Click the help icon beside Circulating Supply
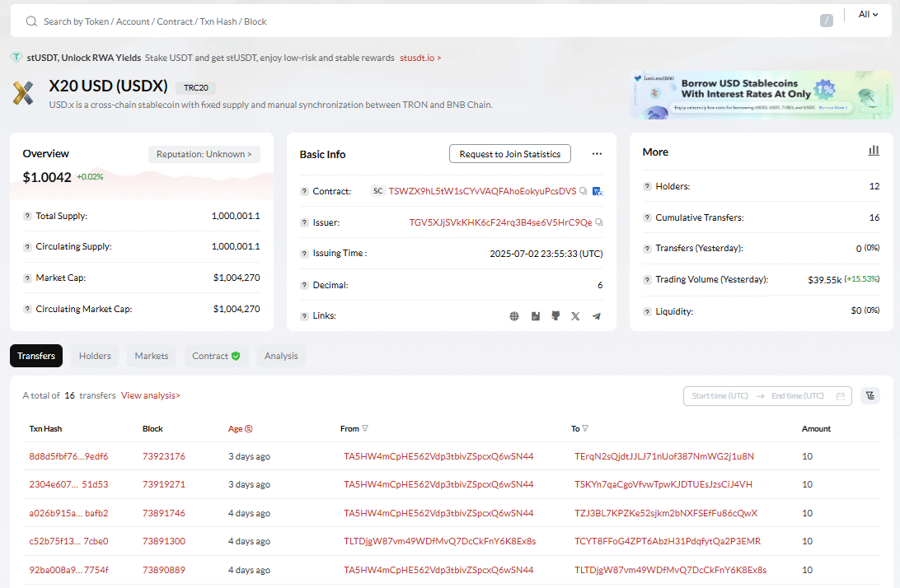The image size is (900, 588). [27, 247]
